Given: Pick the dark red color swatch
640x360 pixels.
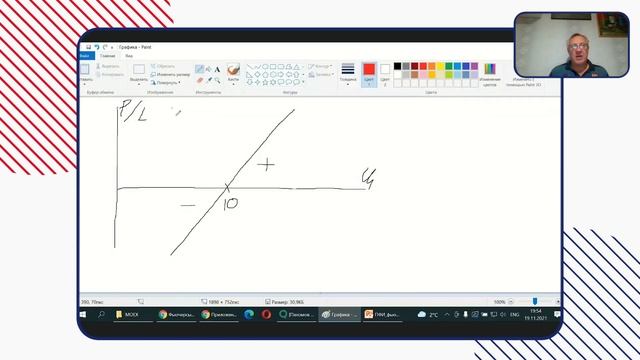Looking at the screenshot, I should (415, 66).
